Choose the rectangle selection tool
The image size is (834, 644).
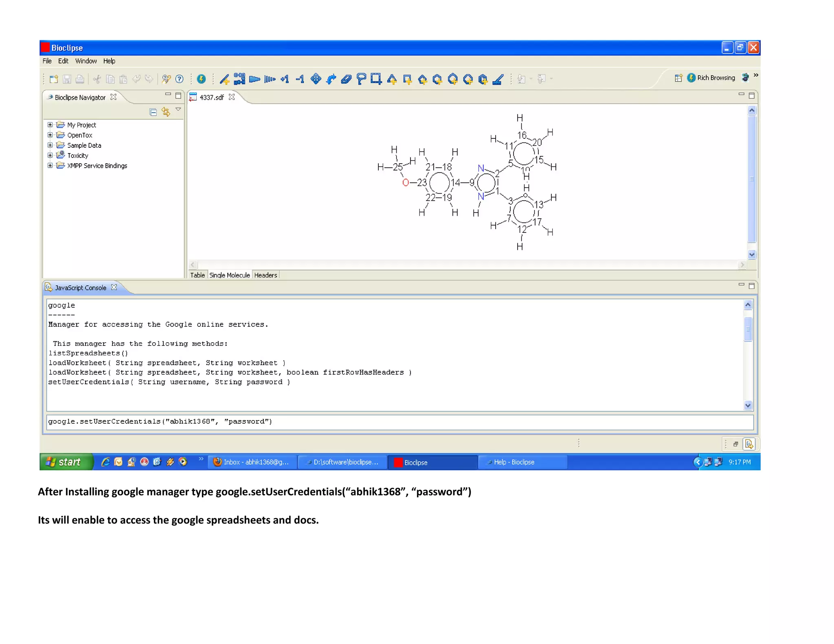click(376, 79)
